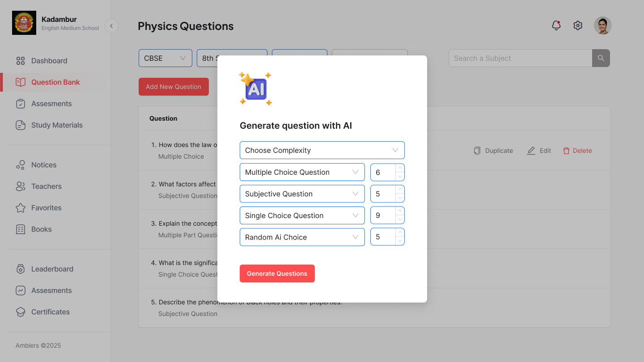Collapse sidebar with the arrow button
This screenshot has height=362, width=644.
[111, 26]
